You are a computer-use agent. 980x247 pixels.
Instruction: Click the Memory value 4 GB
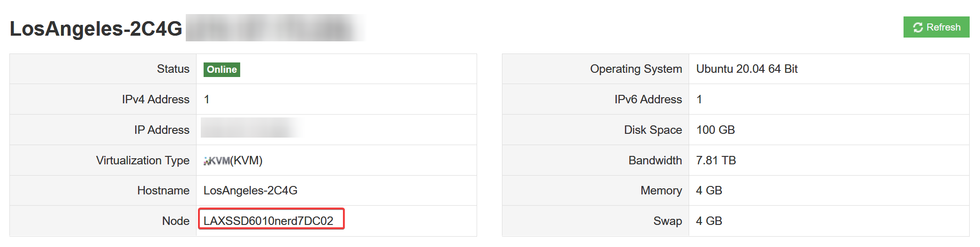pos(709,191)
